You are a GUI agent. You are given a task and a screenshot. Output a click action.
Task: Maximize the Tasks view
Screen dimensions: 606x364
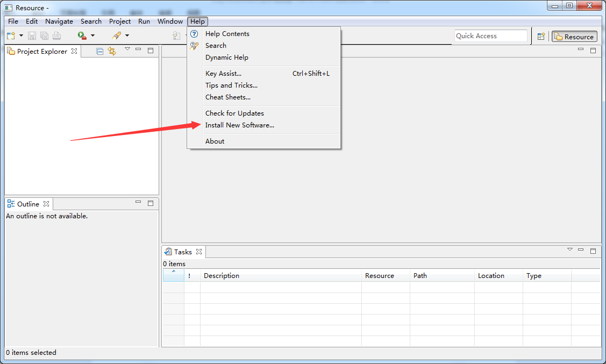pyautogui.click(x=593, y=251)
